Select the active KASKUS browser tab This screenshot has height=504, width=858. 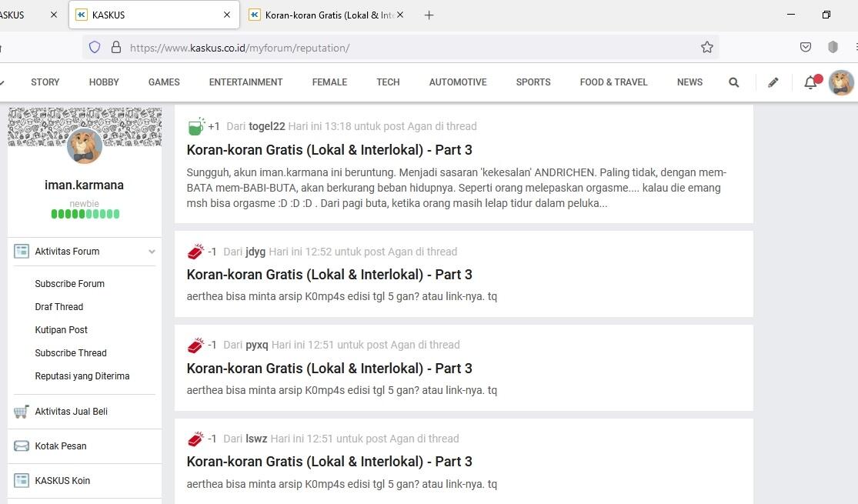point(154,15)
